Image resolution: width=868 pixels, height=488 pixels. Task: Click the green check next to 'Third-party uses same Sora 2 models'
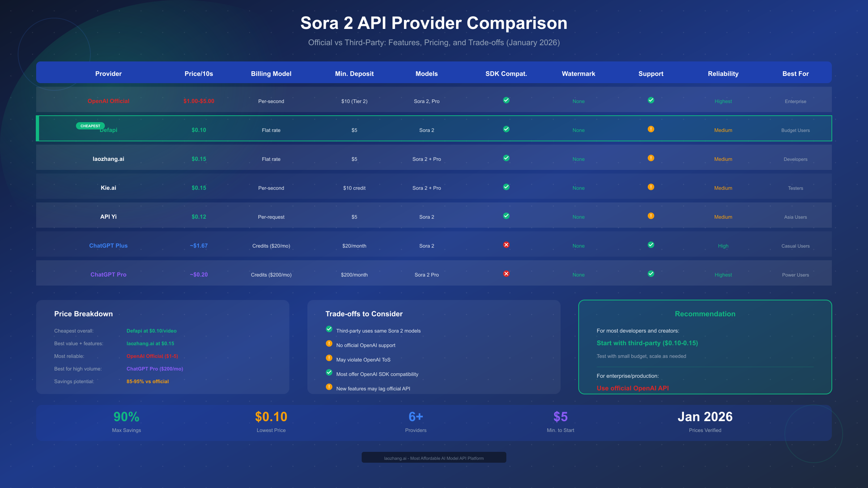coord(329,329)
